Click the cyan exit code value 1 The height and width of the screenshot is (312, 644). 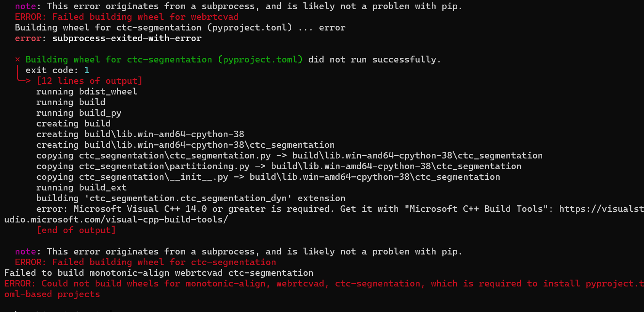(87, 70)
